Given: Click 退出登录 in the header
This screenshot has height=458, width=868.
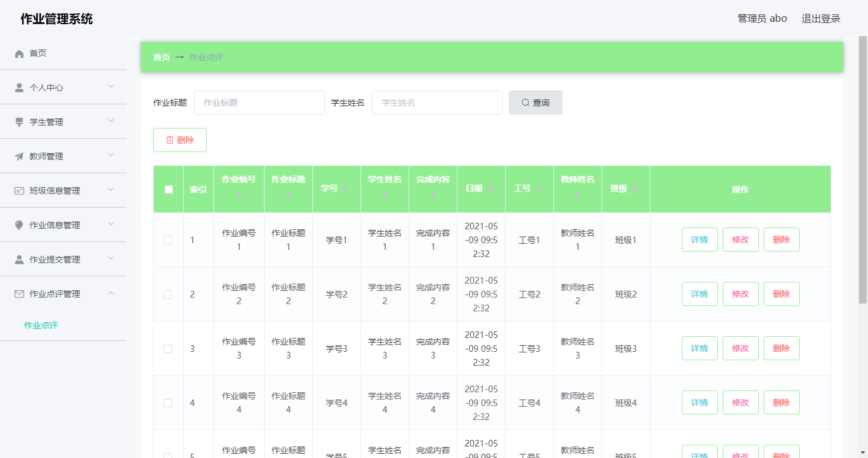Looking at the screenshot, I should click(821, 19).
